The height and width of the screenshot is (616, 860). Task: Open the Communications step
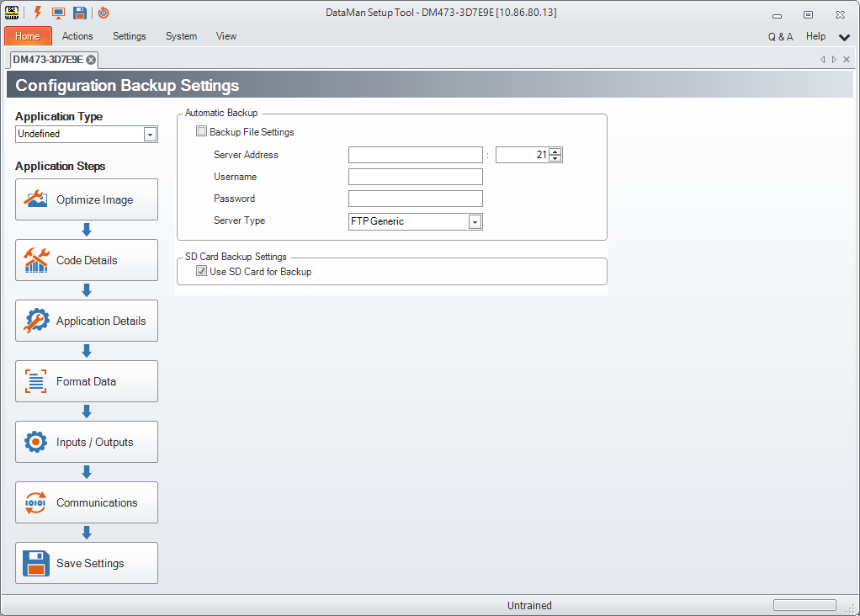[x=87, y=503]
